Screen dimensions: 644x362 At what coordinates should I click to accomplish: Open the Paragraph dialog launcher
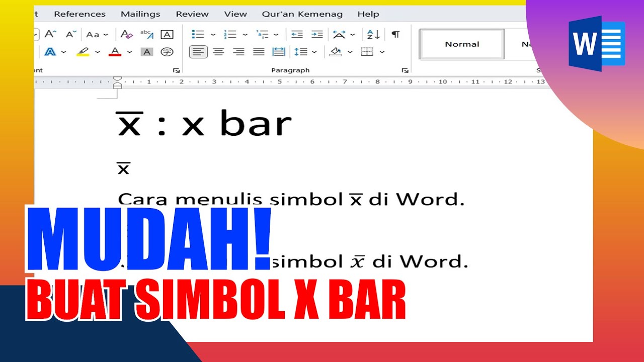(405, 70)
